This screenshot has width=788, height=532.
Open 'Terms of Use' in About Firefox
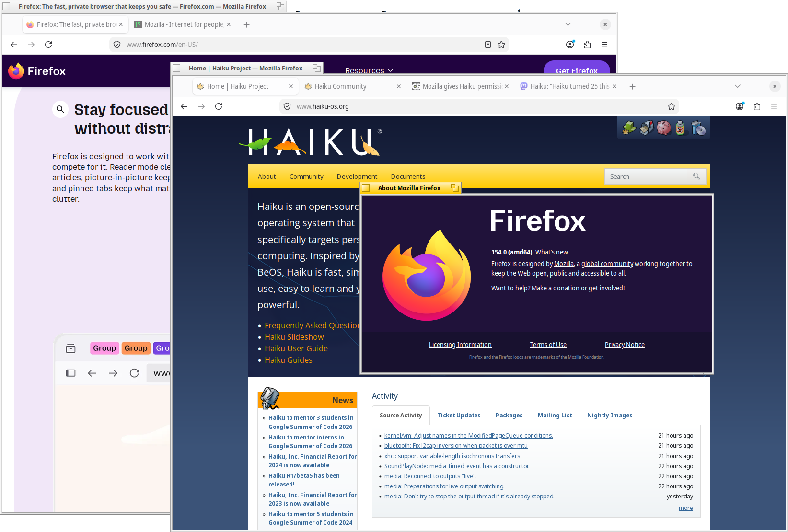tap(548, 345)
